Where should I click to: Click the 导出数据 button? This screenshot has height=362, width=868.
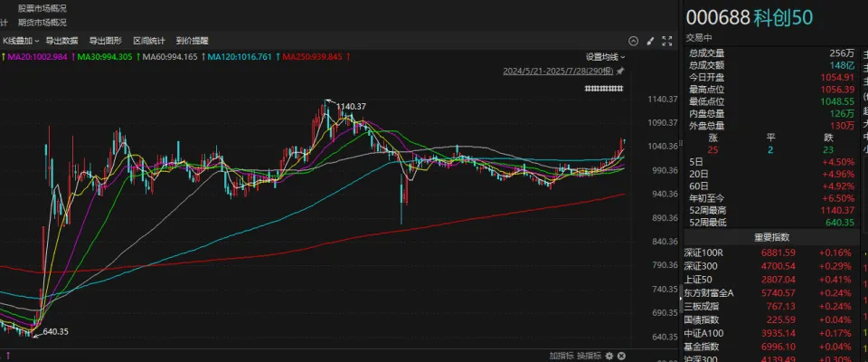61,41
